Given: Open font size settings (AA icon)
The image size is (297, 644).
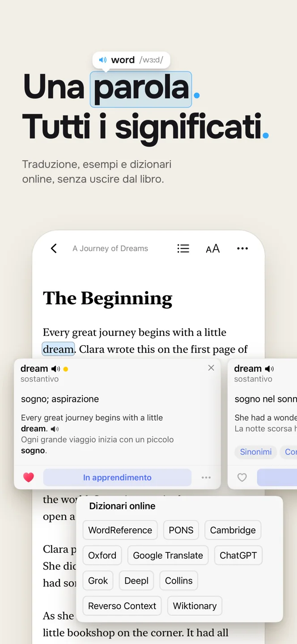Looking at the screenshot, I should click(x=212, y=249).
